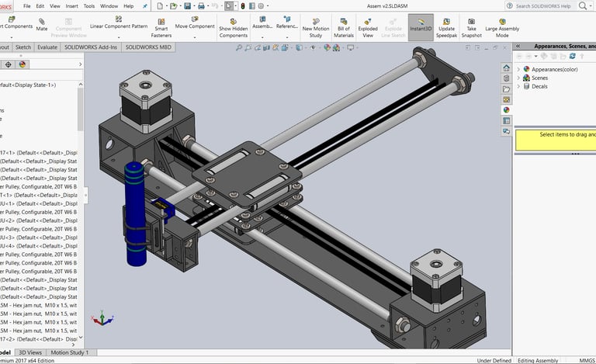The width and height of the screenshot is (596, 364).
Task: Select the Appearances task pane tab
Action: click(x=506, y=109)
